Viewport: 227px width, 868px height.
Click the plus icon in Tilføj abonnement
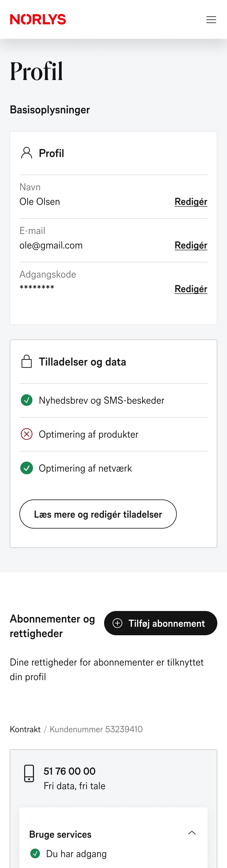point(117,623)
